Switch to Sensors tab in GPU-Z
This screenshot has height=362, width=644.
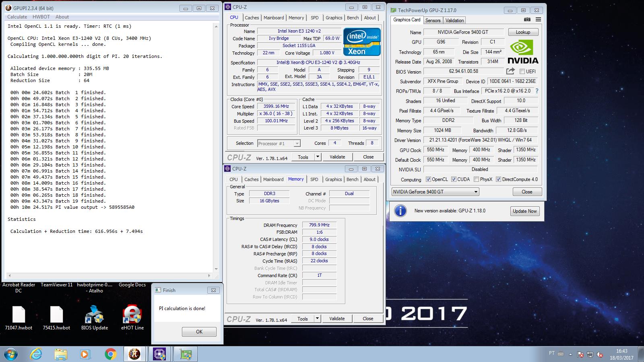433,21
